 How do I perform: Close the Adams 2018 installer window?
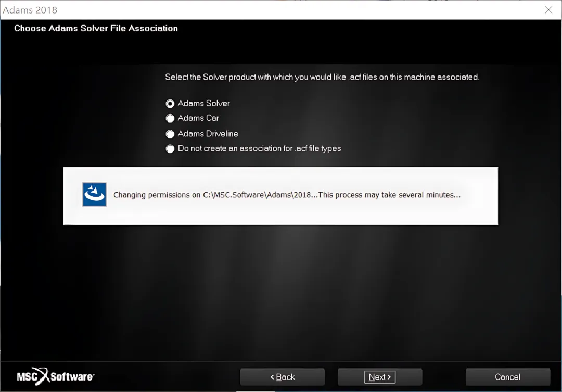coord(548,10)
